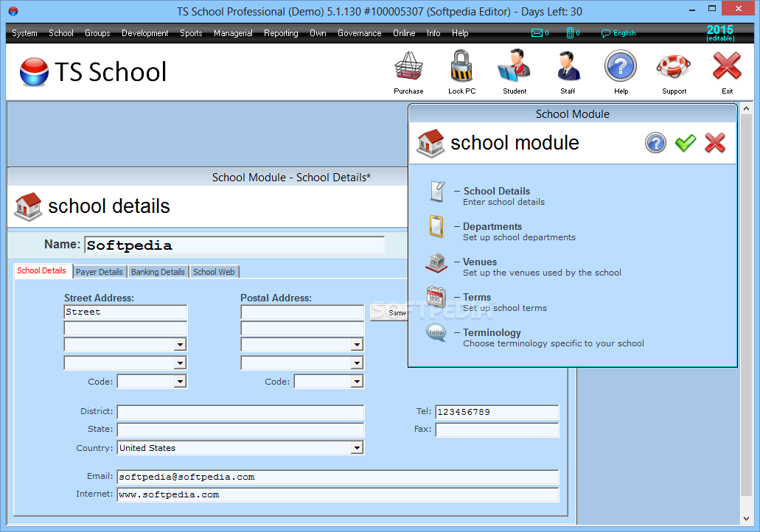Image resolution: width=760 pixels, height=532 pixels.
Task: Open the Postal Address Code dropdown
Action: click(357, 382)
